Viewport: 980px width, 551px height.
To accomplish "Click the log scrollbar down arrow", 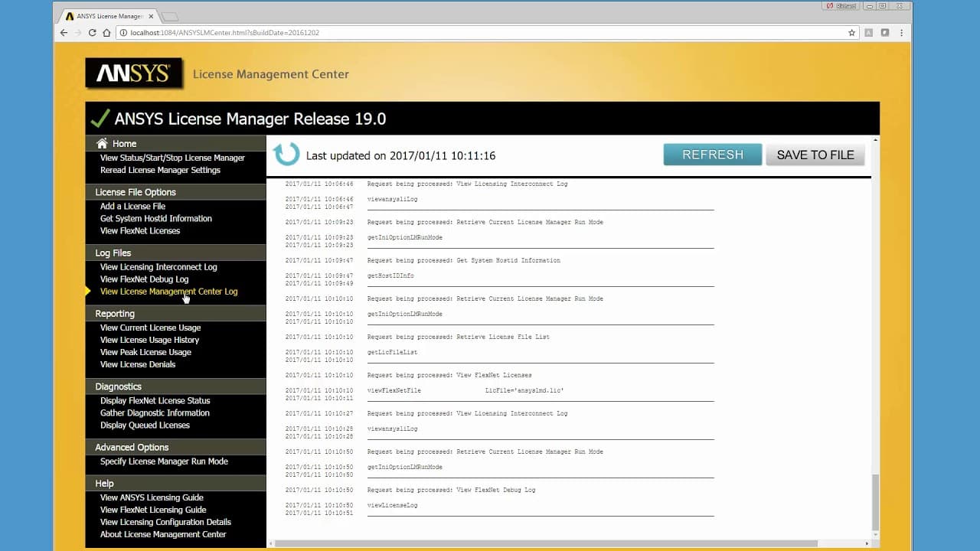I will click(x=876, y=535).
